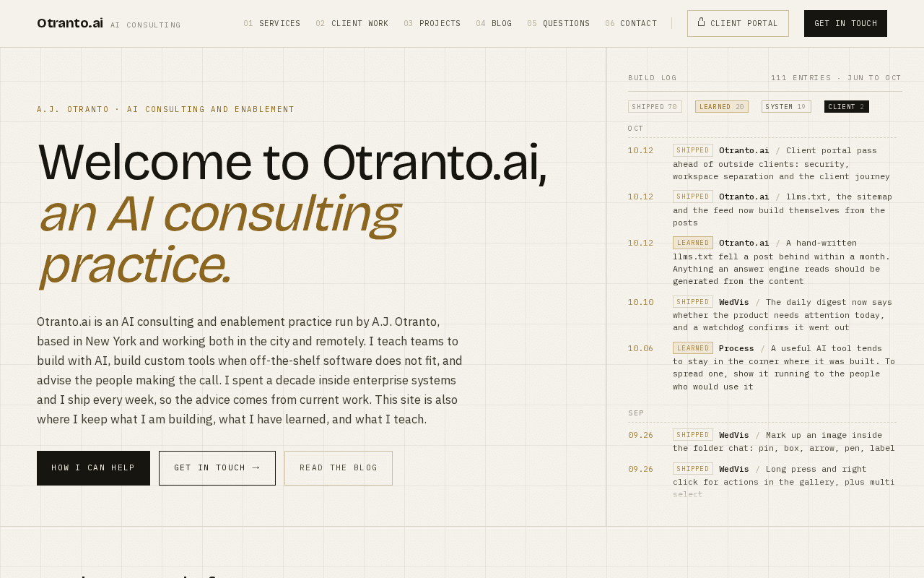Select the Process useful AI tool entry

(x=762, y=368)
